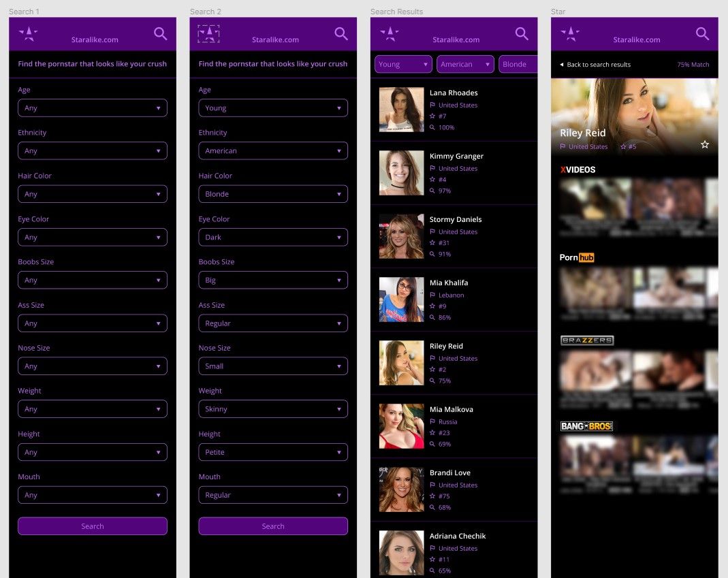728x578 pixels.
Task: Open the Eye Color dropdown in Search 1
Action: click(x=93, y=237)
